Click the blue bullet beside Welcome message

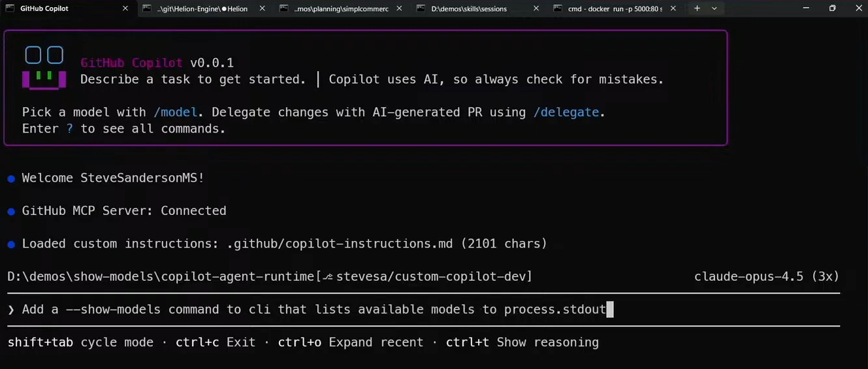pyautogui.click(x=11, y=178)
